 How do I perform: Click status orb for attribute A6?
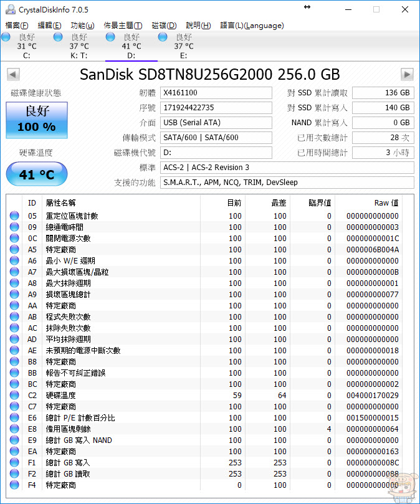pos(14,260)
